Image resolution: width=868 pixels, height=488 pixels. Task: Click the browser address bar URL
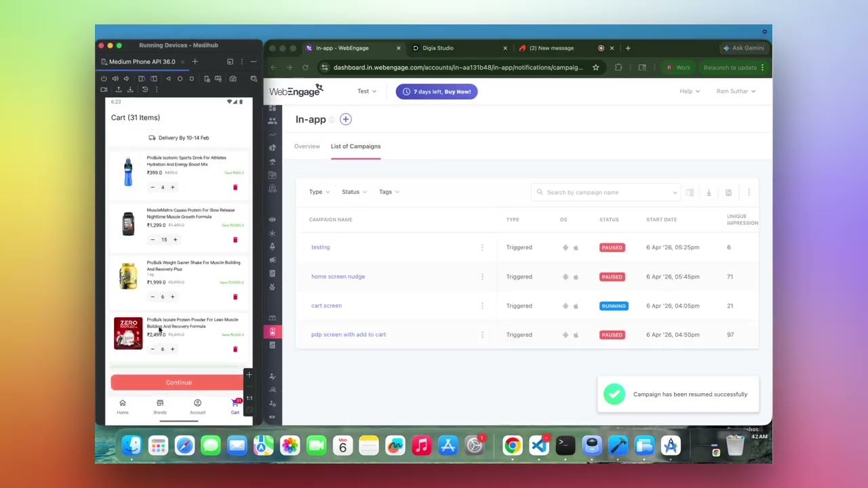458,67
